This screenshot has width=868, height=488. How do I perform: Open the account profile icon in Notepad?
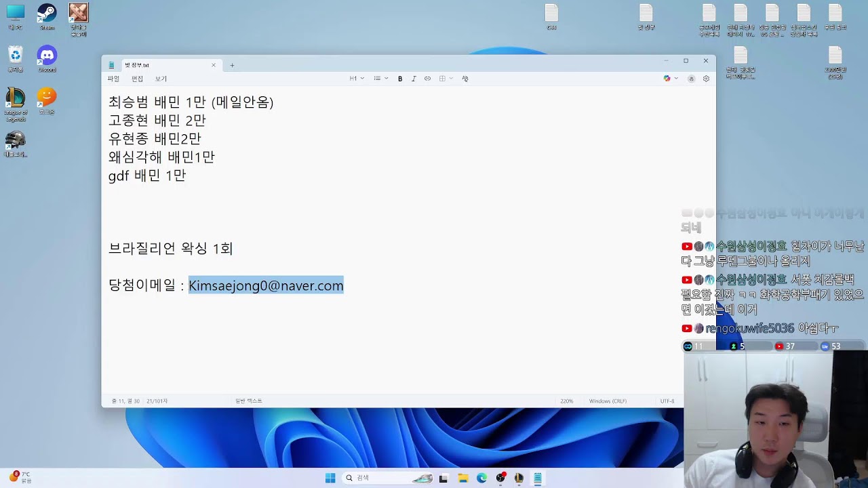(x=691, y=79)
